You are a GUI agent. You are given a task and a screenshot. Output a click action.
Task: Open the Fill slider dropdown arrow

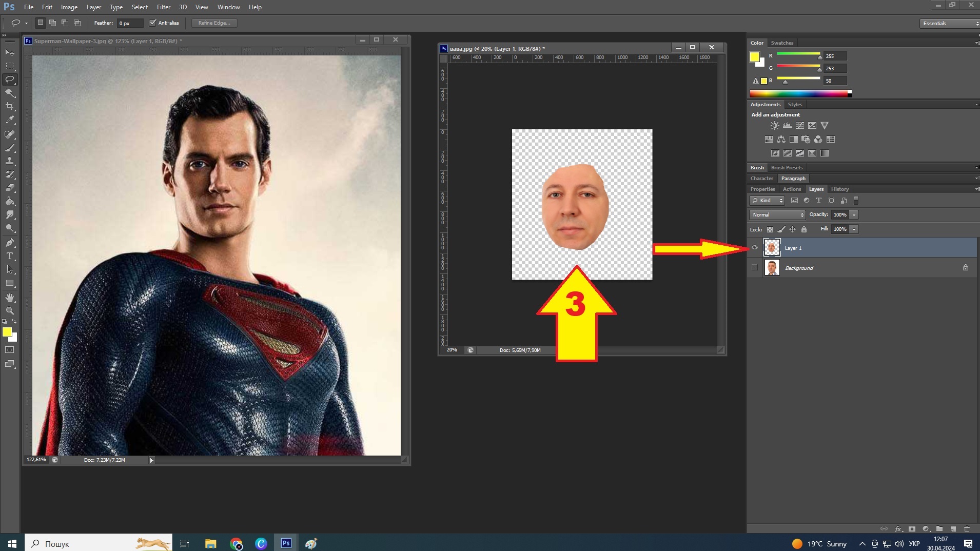coord(854,229)
